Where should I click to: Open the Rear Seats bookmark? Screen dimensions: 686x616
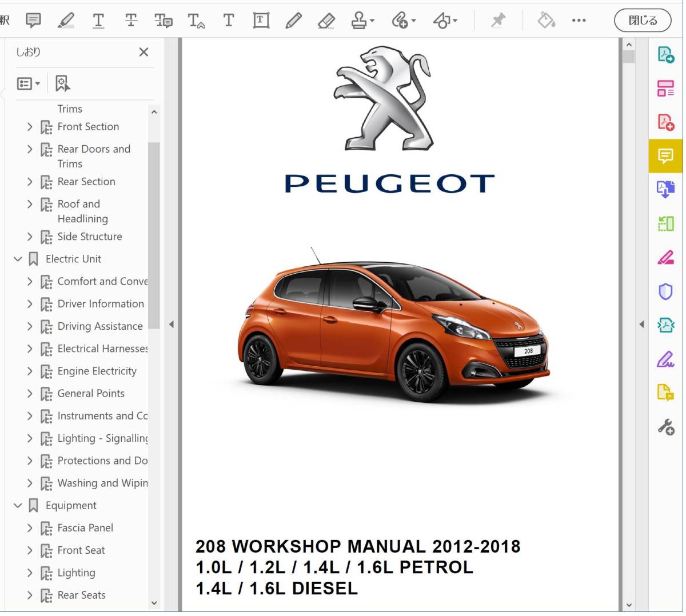pos(81,595)
